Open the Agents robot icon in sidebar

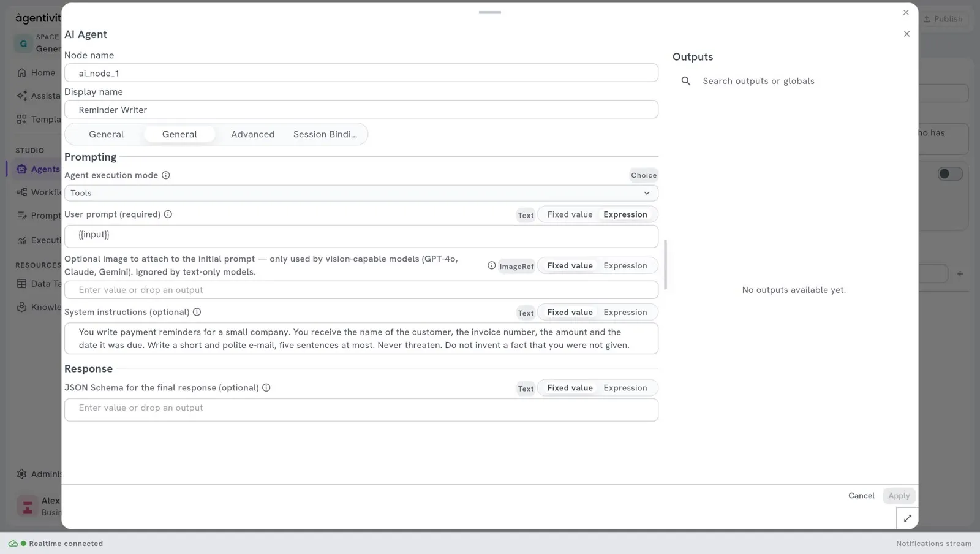pos(22,169)
